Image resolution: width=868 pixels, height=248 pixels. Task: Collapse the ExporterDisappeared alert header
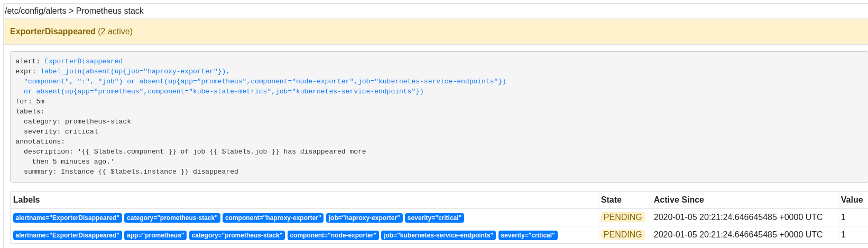(436, 32)
